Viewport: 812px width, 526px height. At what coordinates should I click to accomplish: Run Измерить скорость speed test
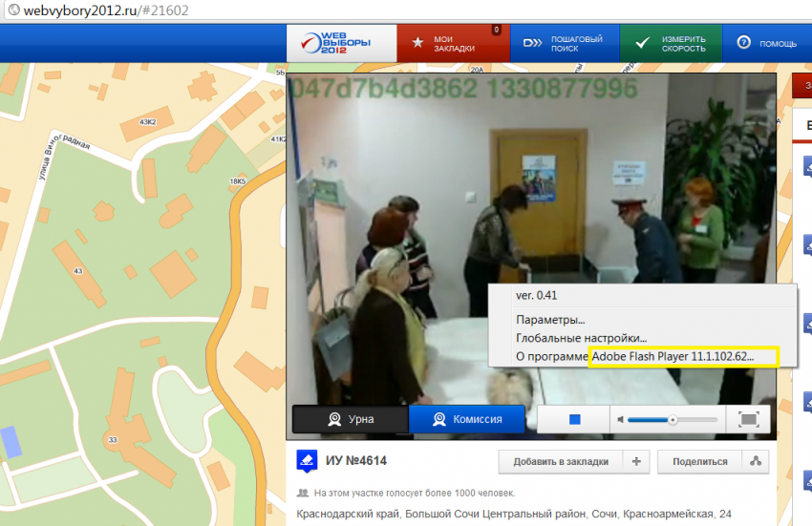pos(673,44)
